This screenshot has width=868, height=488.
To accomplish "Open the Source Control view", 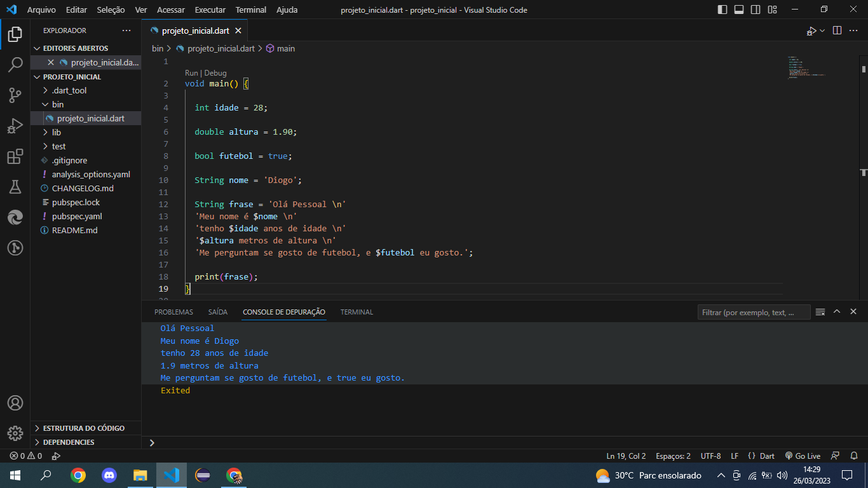I will coord(15,95).
